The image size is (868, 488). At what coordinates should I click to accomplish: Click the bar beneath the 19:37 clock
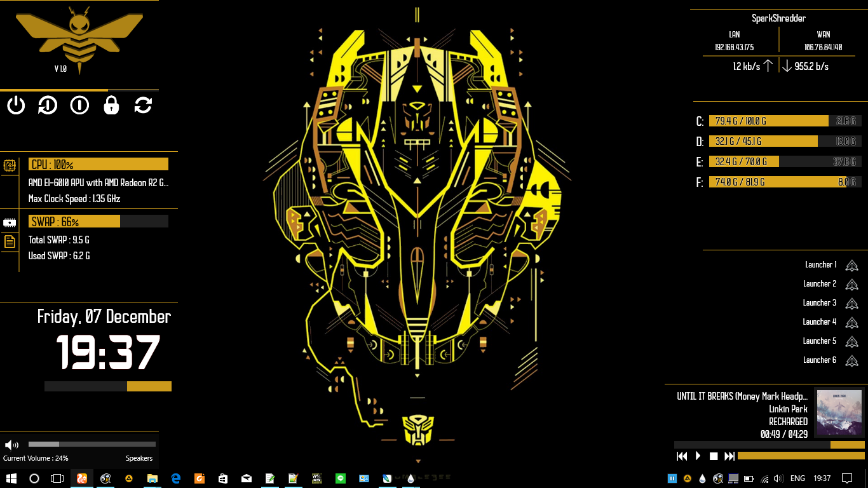[x=108, y=386]
